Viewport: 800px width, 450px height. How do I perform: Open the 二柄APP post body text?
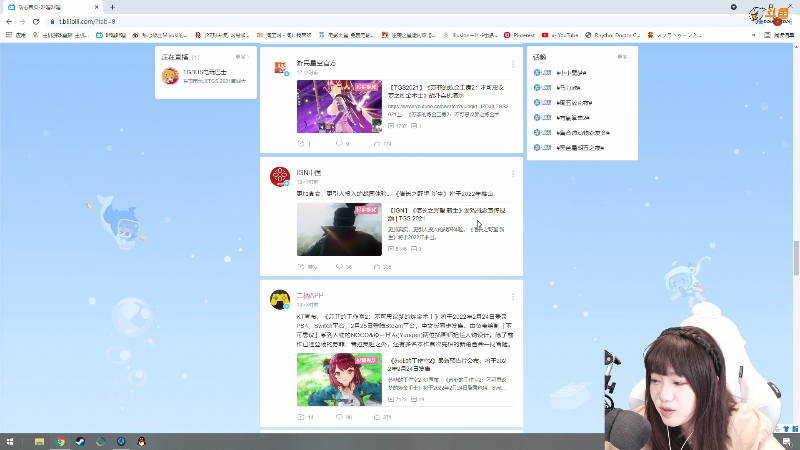pos(405,331)
